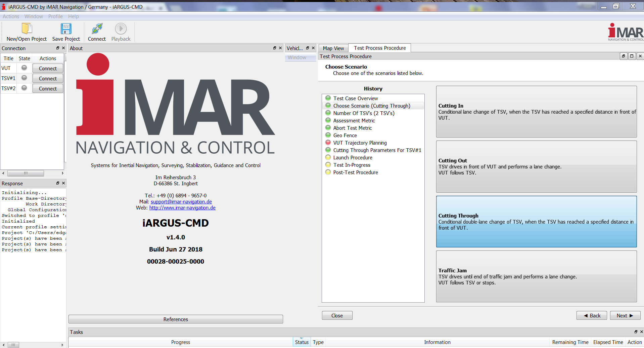Viewport: 644px width, 348px height.
Task: Maximize the Test Process Procedure subwindow
Action: point(632,56)
